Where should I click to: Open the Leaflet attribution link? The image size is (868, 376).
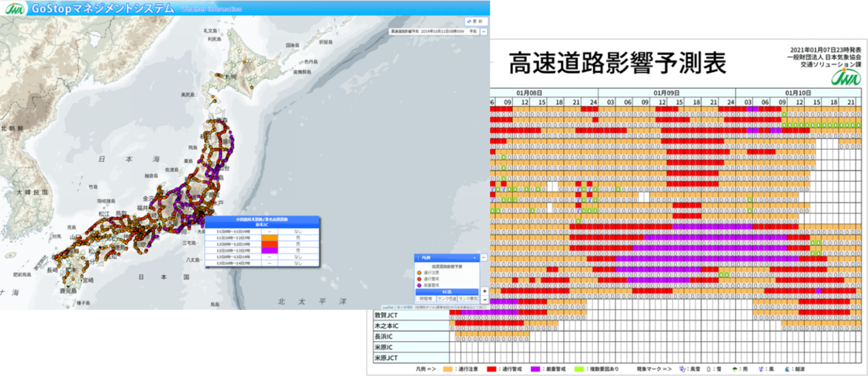(388, 308)
